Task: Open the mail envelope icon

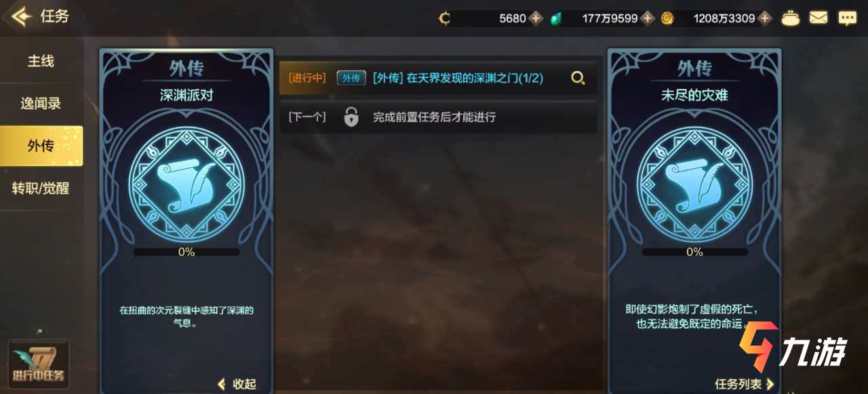Action: (x=818, y=18)
